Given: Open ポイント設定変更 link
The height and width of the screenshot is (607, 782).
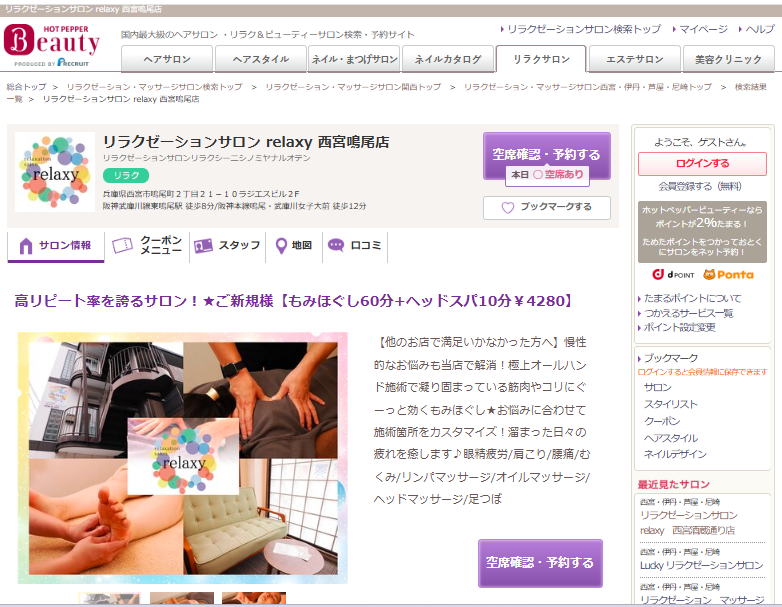Looking at the screenshot, I should pyautogui.click(x=679, y=327).
